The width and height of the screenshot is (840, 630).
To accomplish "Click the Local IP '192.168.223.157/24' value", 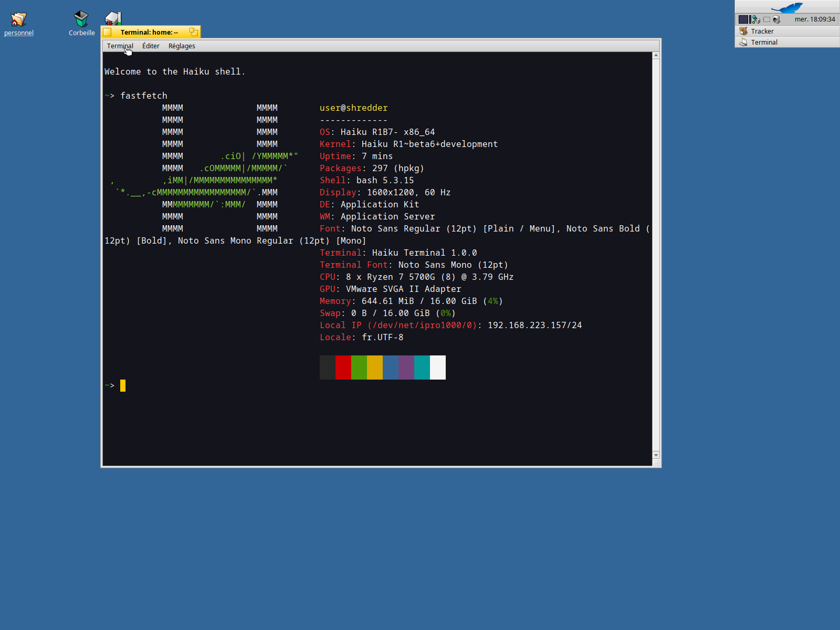I will pyautogui.click(x=535, y=325).
